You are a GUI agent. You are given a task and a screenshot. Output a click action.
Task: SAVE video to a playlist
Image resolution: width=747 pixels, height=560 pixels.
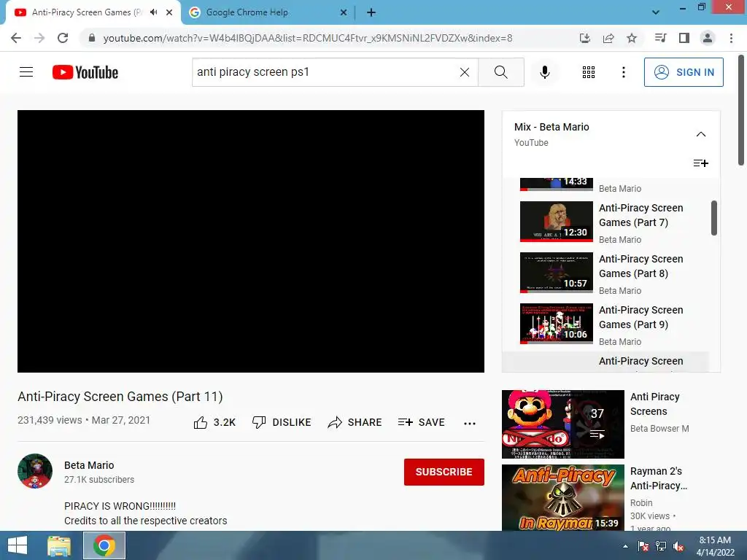tap(422, 422)
